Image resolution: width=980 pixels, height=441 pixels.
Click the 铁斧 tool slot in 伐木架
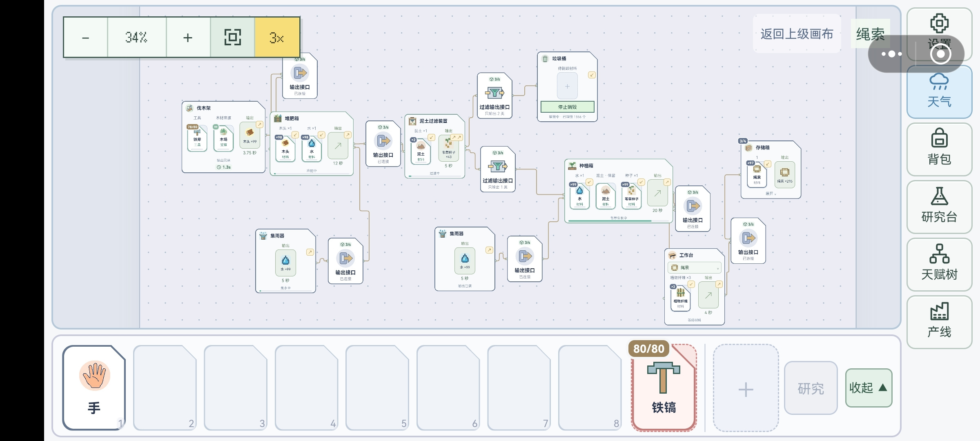[x=197, y=139]
